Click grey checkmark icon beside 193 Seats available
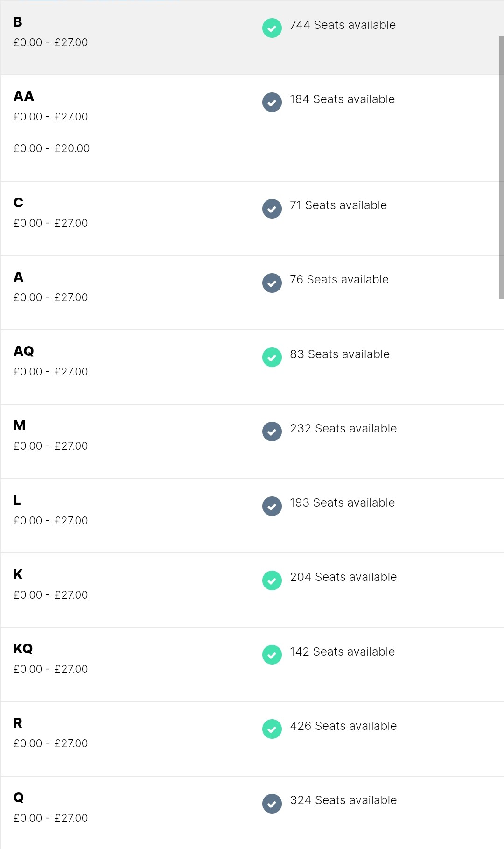 [272, 506]
